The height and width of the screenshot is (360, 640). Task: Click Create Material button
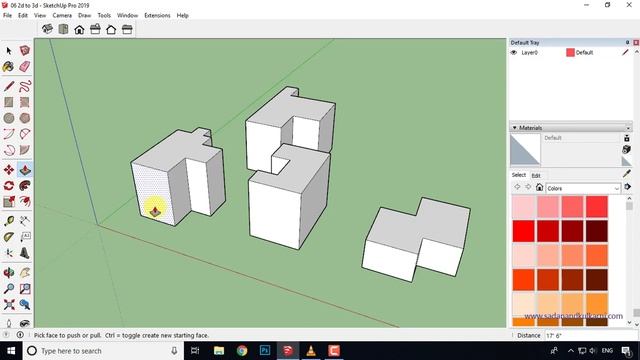(627, 149)
